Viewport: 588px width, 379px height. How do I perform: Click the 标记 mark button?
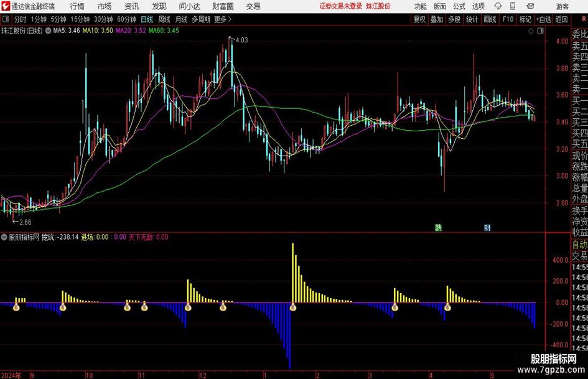(525, 19)
